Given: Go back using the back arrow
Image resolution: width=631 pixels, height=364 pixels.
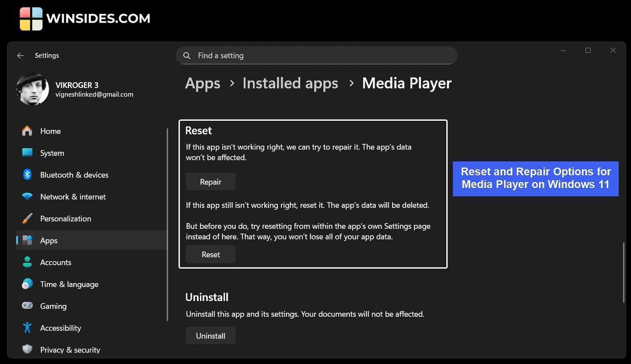Looking at the screenshot, I should [20, 56].
